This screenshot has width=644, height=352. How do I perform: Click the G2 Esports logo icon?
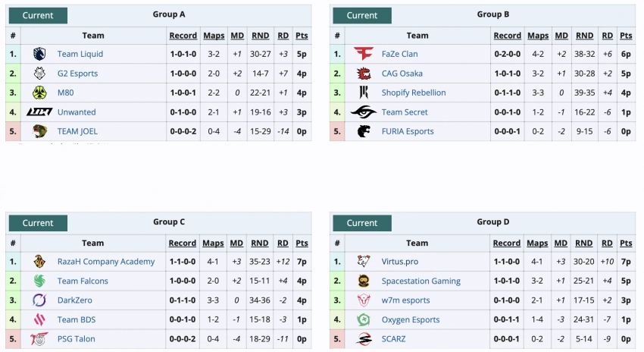coord(39,74)
